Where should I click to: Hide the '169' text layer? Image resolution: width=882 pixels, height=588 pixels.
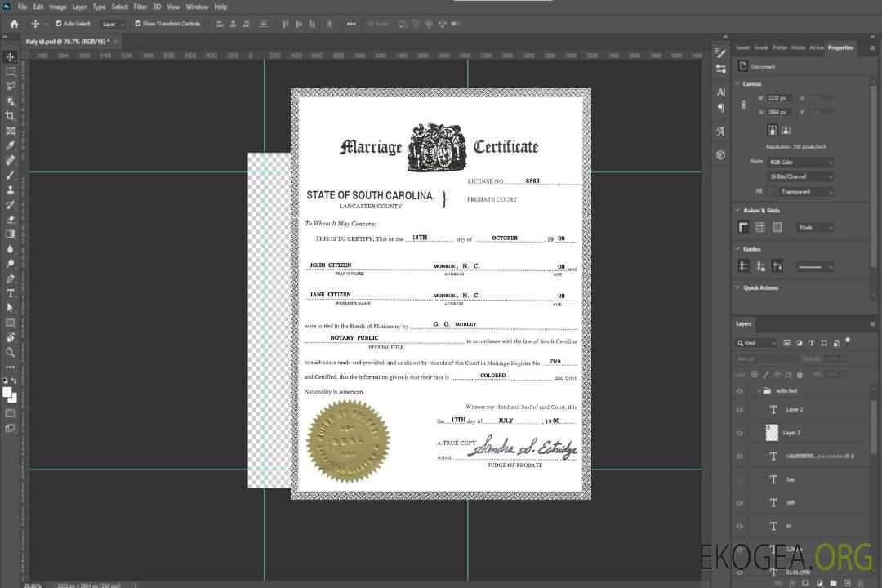pos(740,503)
